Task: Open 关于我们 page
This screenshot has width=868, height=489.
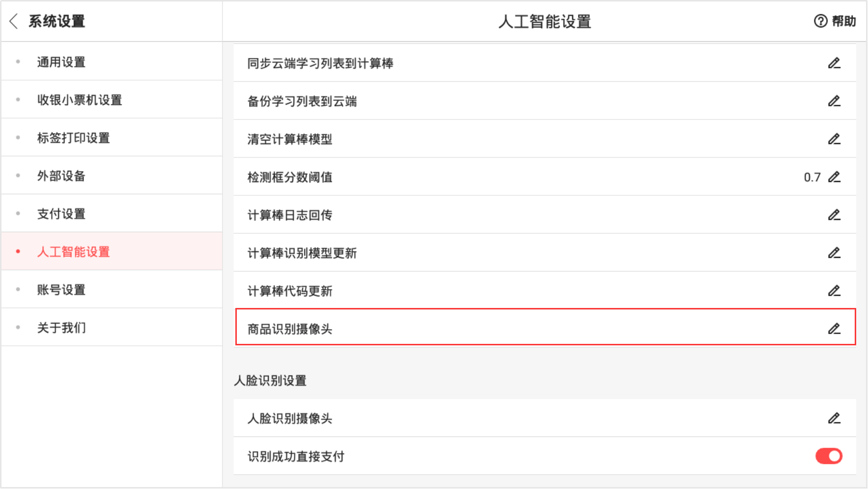Action: click(x=62, y=328)
